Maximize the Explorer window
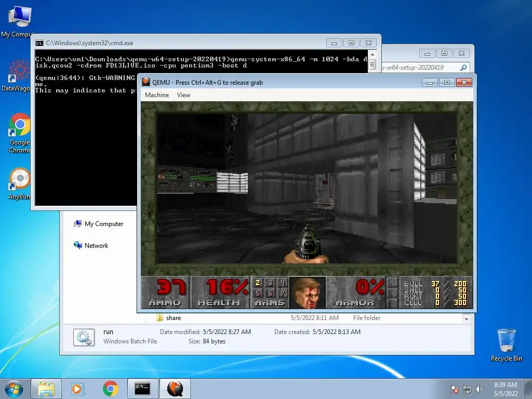The width and height of the screenshot is (532, 399). coord(444,54)
